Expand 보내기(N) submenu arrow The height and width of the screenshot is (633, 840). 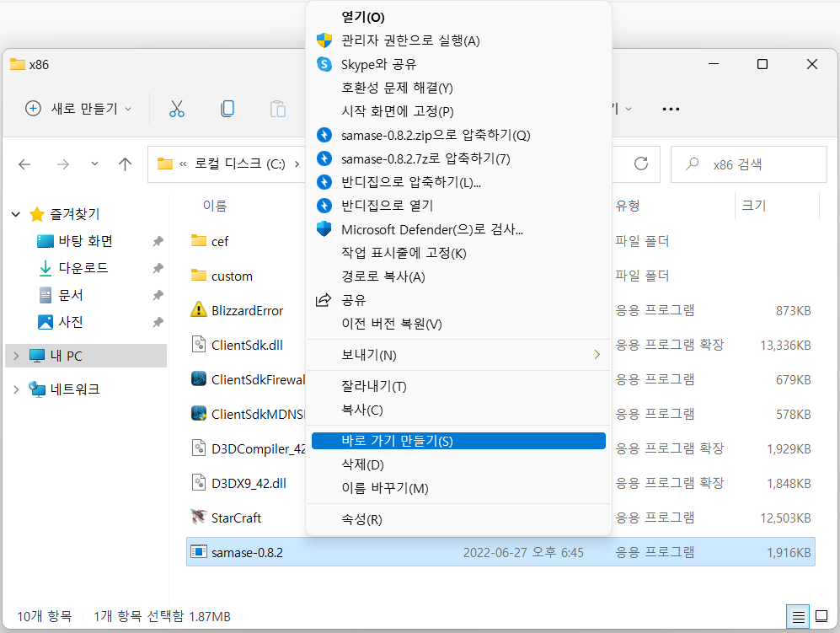(597, 354)
